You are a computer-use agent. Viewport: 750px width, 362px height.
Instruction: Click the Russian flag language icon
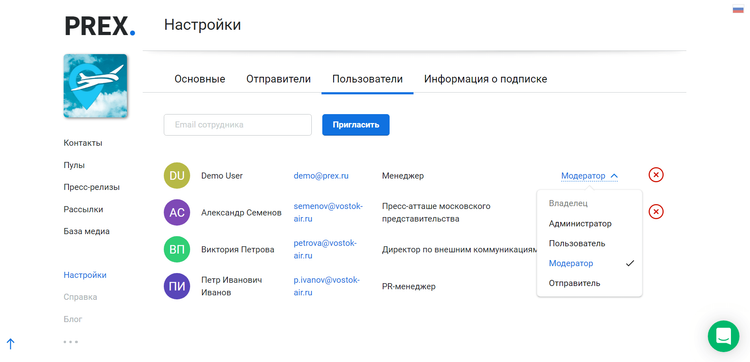(738, 9)
